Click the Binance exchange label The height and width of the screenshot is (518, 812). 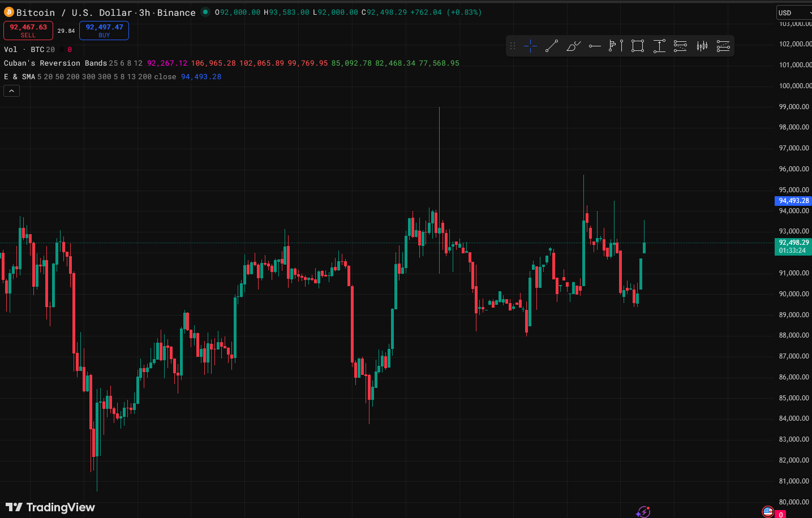click(177, 12)
